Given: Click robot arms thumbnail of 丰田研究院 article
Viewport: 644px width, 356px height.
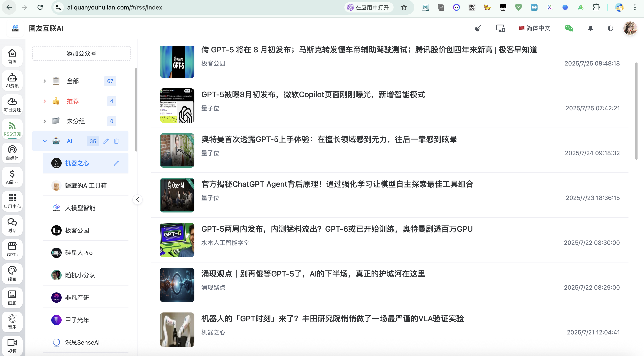Looking at the screenshot, I should (177, 329).
